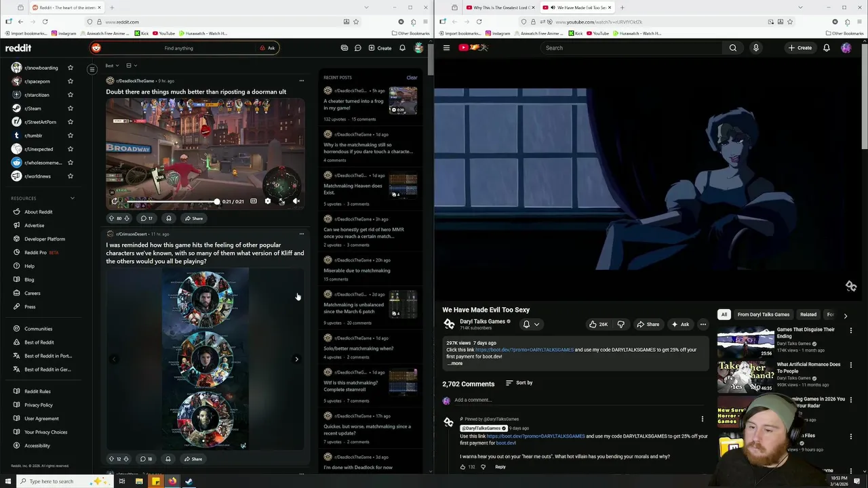Collapse the RESOURCES section in sidebar
Image resolution: width=868 pixels, height=488 pixels.
73,199
